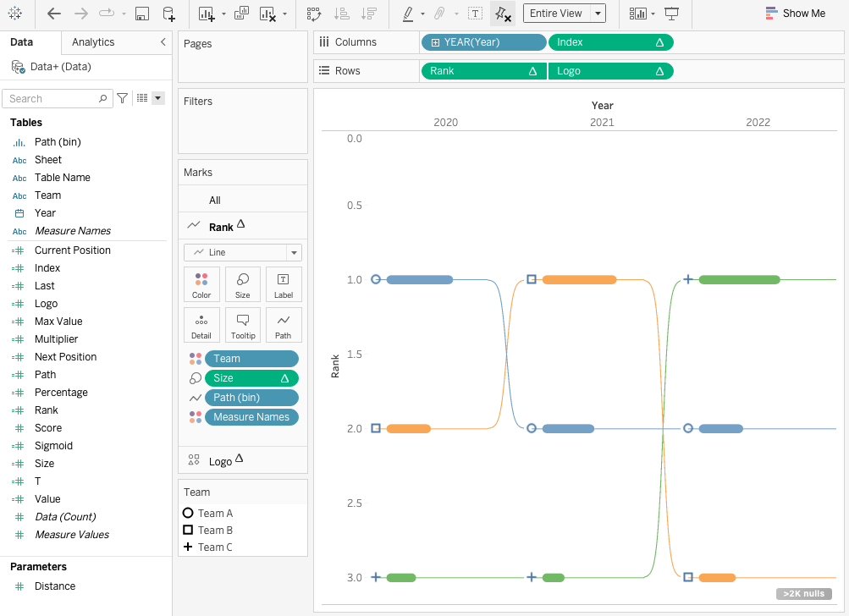
Task: Click the Team pill on Marks card
Action: pyautogui.click(x=251, y=358)
